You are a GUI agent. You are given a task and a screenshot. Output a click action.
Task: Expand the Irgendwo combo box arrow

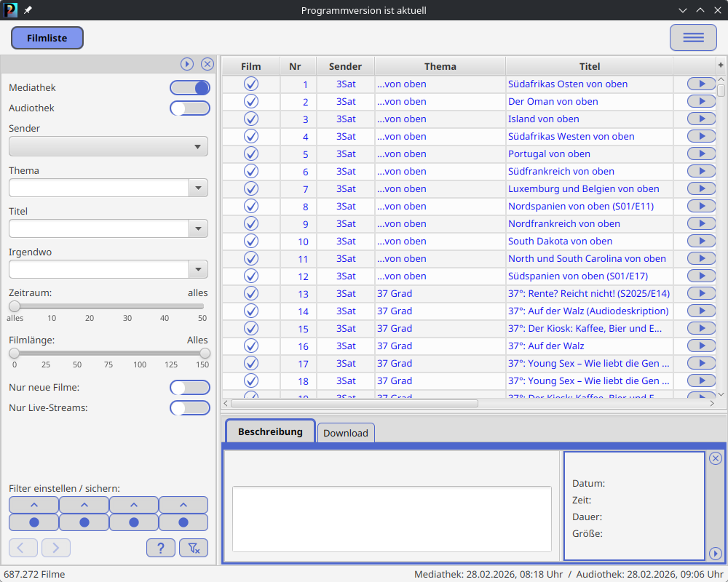pos(198,269)
